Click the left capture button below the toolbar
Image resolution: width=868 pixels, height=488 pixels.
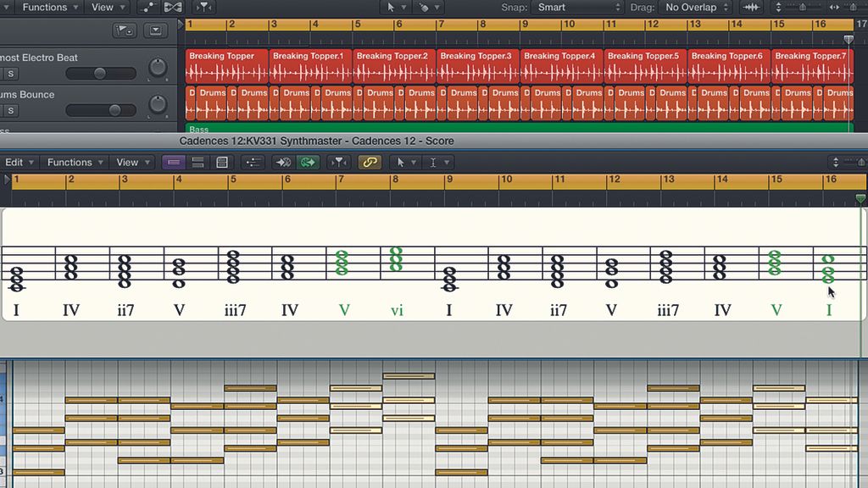(124, 30)
